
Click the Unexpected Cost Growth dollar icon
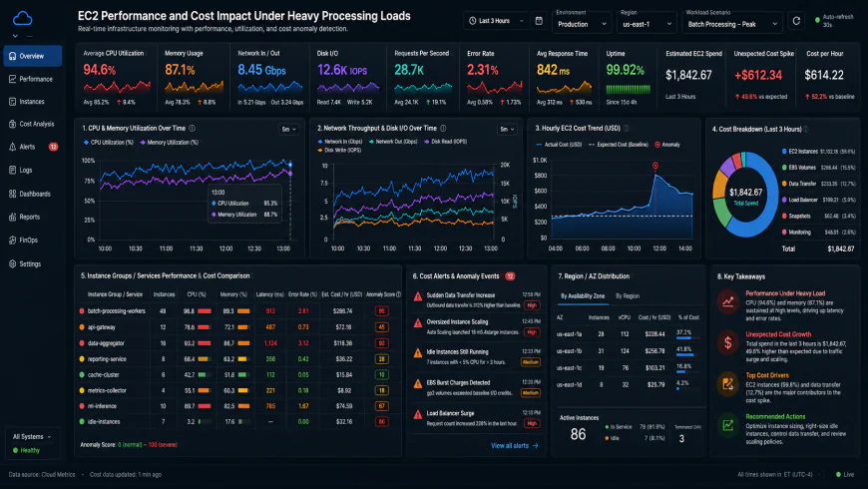point(728,342)
